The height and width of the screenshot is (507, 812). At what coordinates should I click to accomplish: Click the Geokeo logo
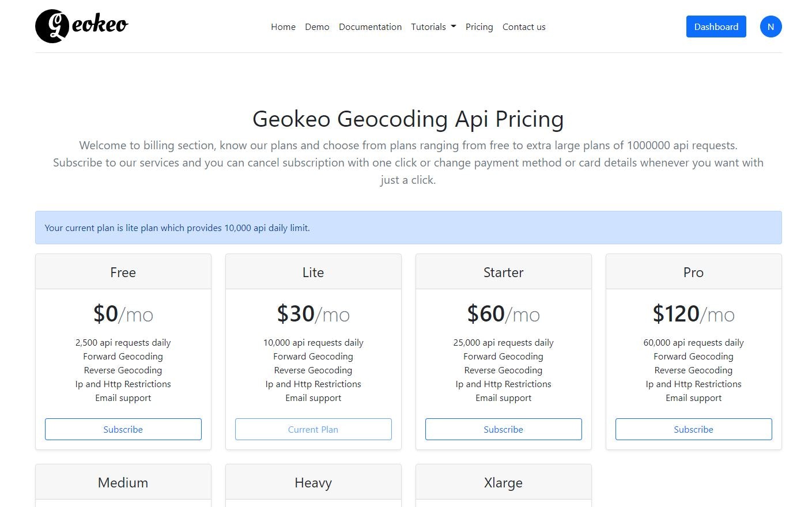coord(81,26)
